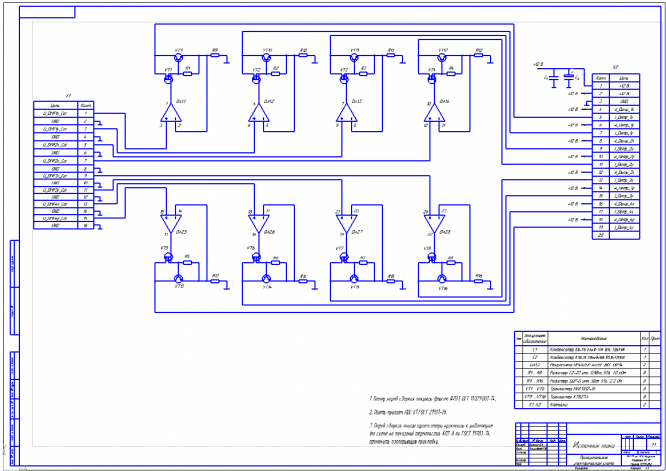Click contact 1 cell in connector X1
Image resolution: width=666 pixels, height=471 pixels.
pos(85,114)
